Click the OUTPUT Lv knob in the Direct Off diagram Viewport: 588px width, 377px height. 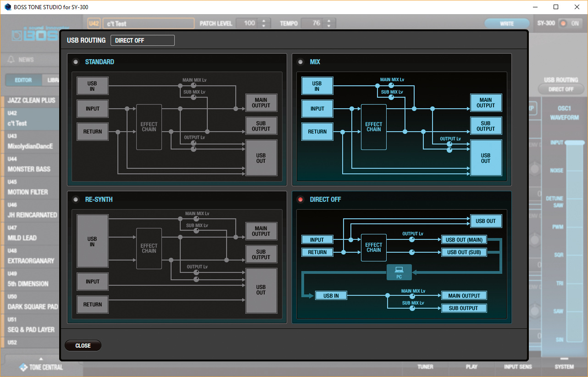pyautogui.click(x=412, y=240)
